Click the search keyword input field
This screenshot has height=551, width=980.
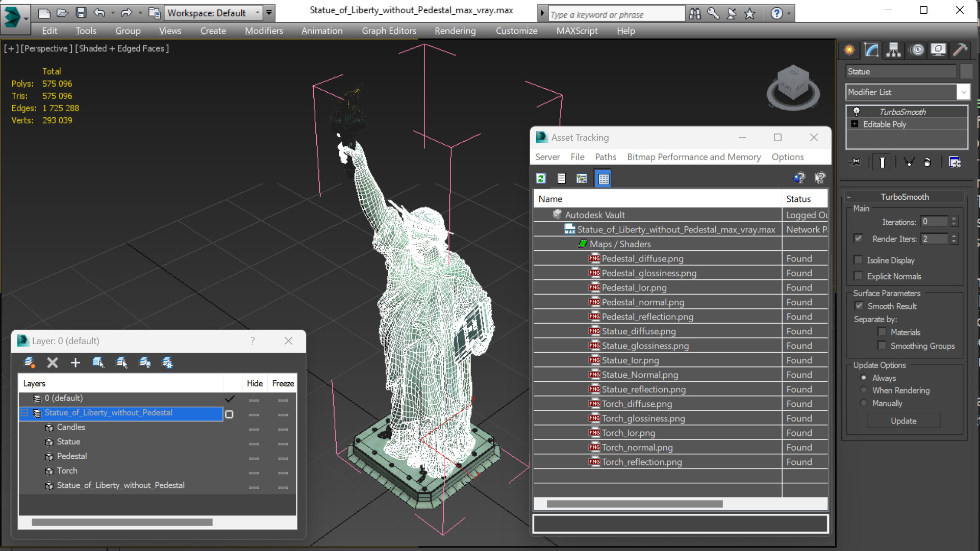click(616, 14)
